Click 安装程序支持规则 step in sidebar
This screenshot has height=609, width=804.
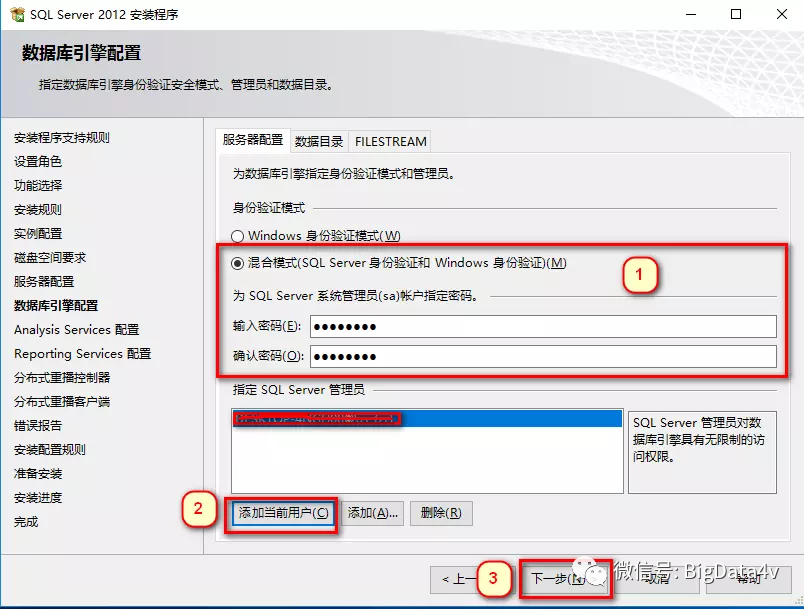click(62, 137)
